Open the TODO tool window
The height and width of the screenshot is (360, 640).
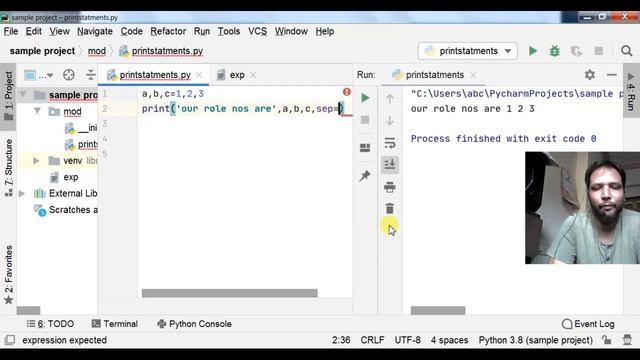click(50, 324)
